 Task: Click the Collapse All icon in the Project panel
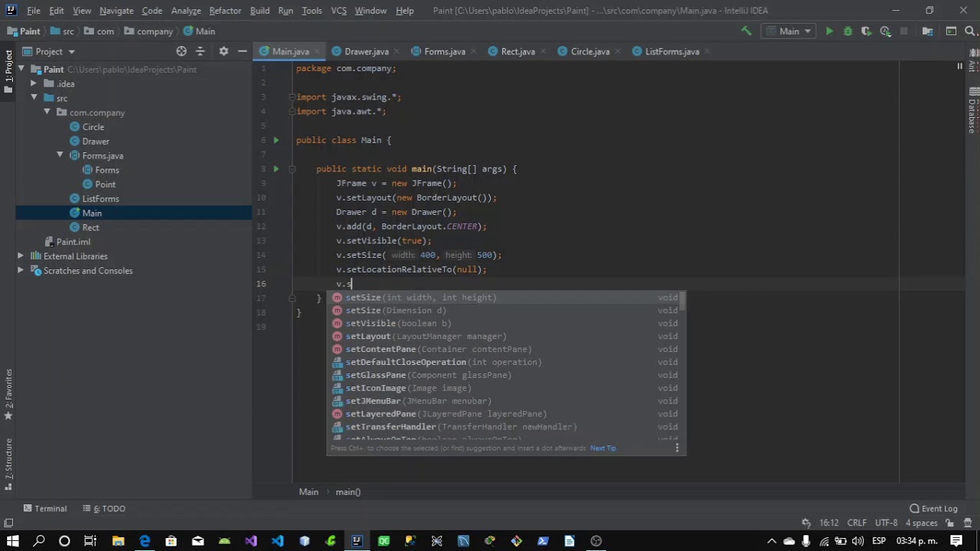201,51
